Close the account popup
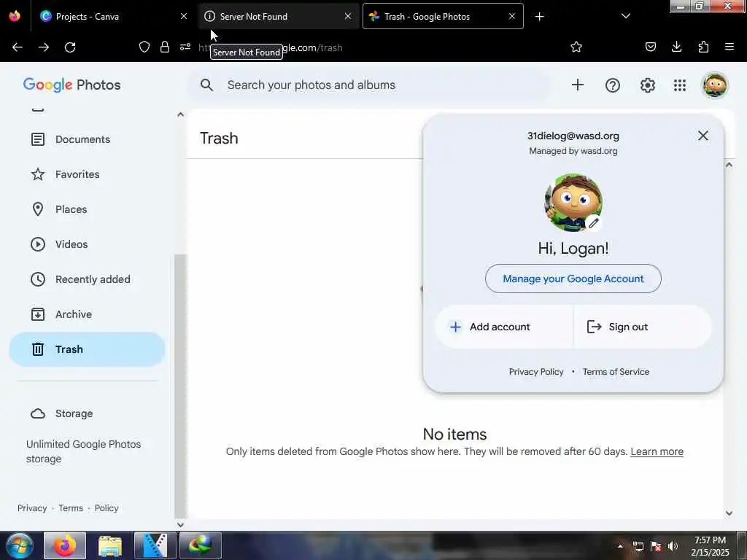The height and width of the screenshot is (560, 747). click(x=703, y=136)
